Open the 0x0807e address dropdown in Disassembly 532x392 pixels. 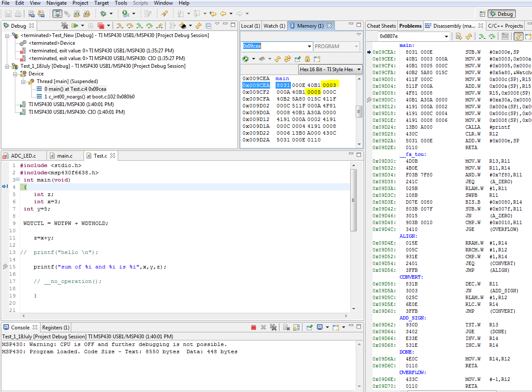pyautogui.click(x=446, y=36)
